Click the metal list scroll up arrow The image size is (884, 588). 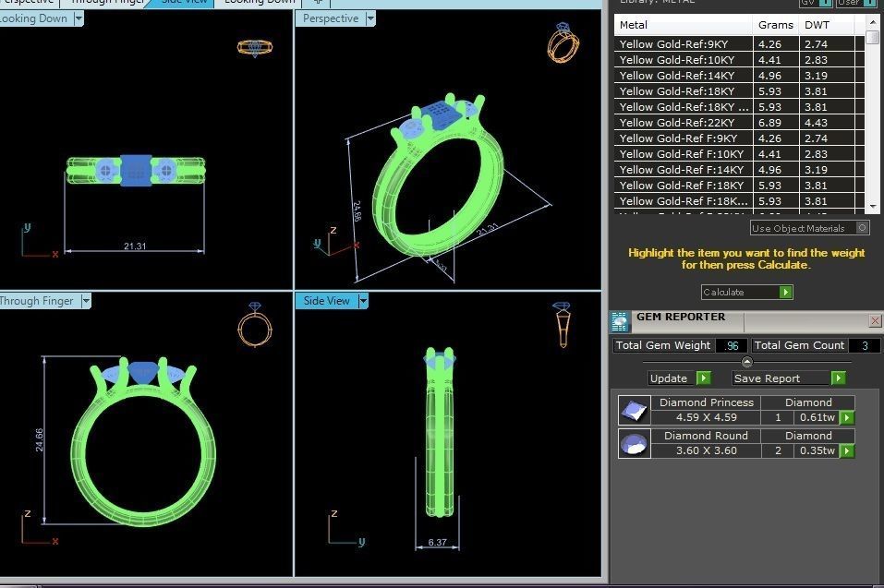(873, 22)
